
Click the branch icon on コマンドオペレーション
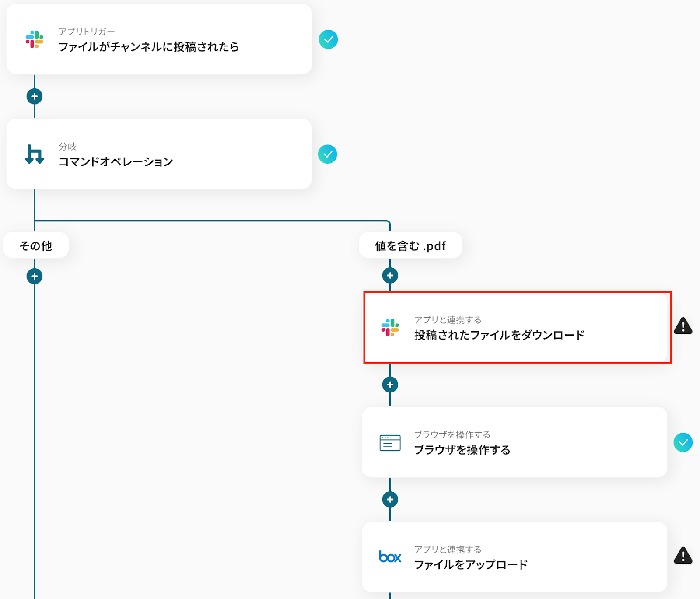35,154
